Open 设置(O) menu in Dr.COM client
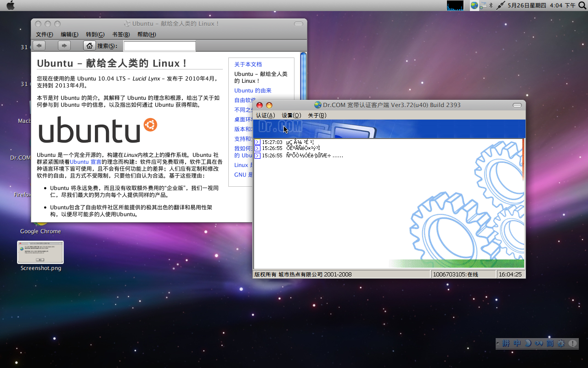 291,115
